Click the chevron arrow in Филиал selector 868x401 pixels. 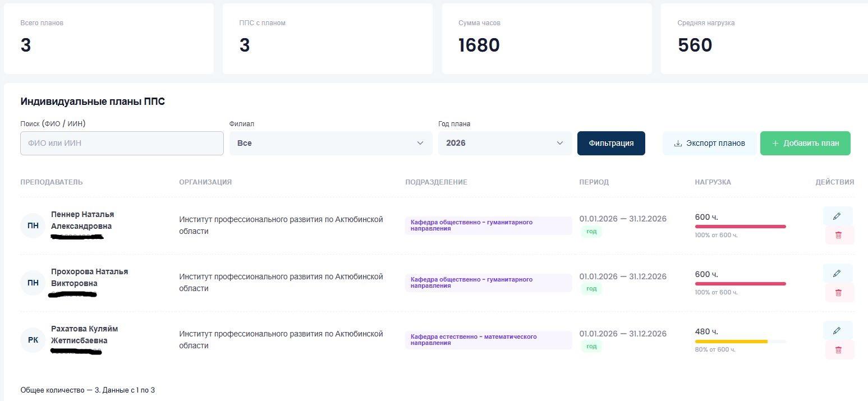click(420, 143)
